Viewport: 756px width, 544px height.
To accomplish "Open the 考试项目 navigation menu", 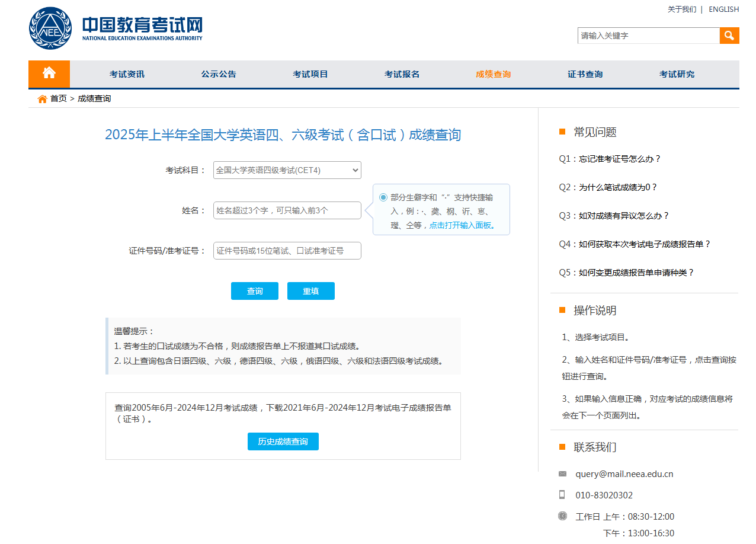I will pyautogui.click(x=310, y=74).
